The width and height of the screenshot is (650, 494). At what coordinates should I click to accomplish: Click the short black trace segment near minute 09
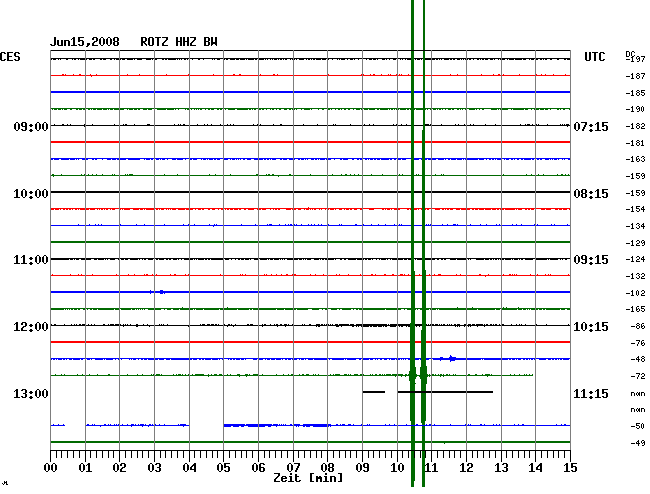click(374, 392)
